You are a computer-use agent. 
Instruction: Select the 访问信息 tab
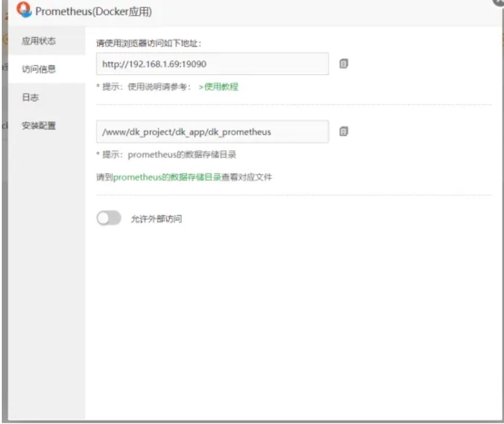[x=47, y=69]
